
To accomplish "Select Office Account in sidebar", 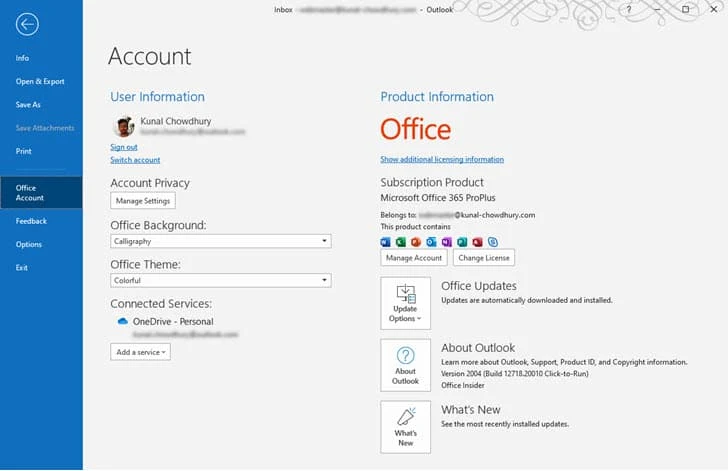I will (x=41, y=192).
